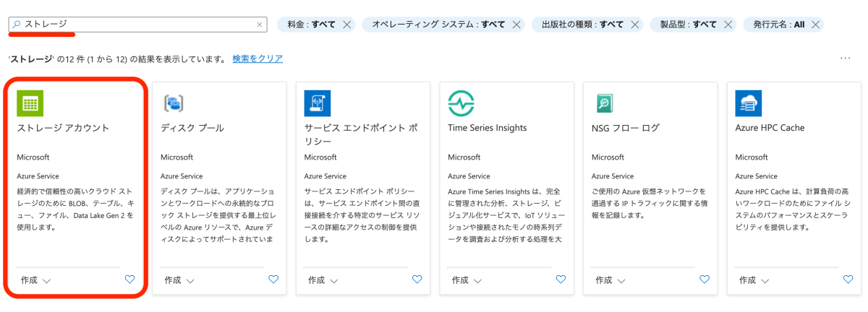Open the Disk Pool (ディスク プール) card title
Viewport: 868px width, 312px height.
192,128
